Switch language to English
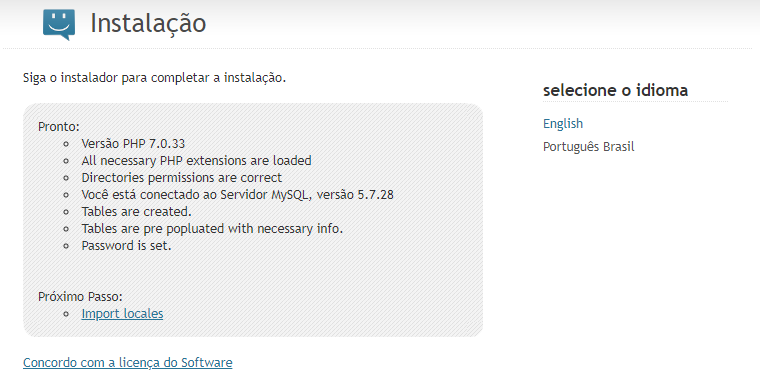 tap(563, 124)
